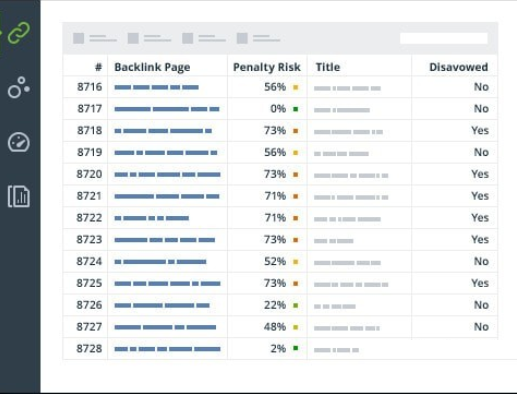
Task: Click the green risk square in row 8717
Action: tap(295, 109)
